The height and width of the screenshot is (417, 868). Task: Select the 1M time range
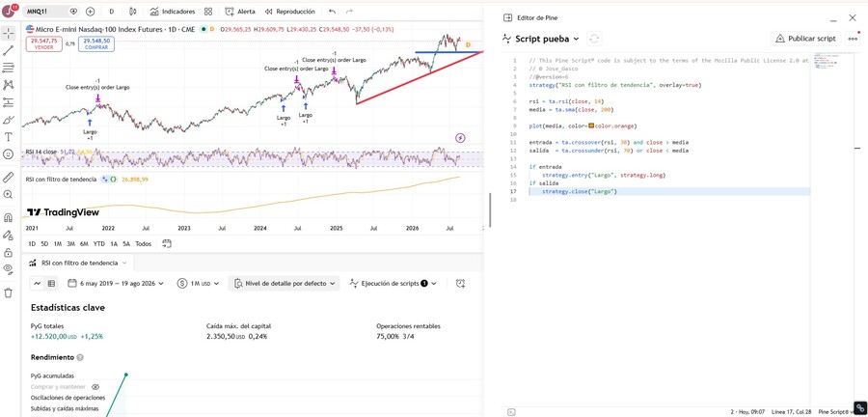(x=58, y=243)
